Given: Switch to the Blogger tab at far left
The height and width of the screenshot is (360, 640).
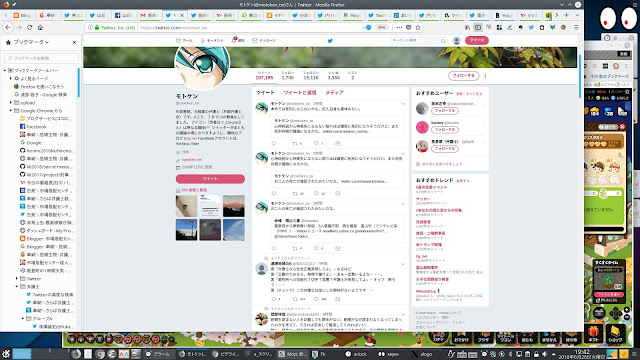Looking at the screenshot, I should (x=23, y=15).
